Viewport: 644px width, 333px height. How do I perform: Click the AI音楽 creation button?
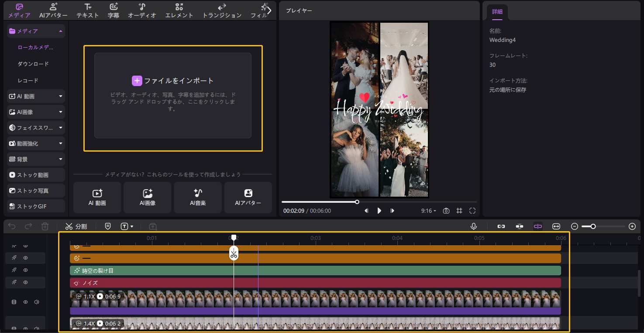pos(198,197)
